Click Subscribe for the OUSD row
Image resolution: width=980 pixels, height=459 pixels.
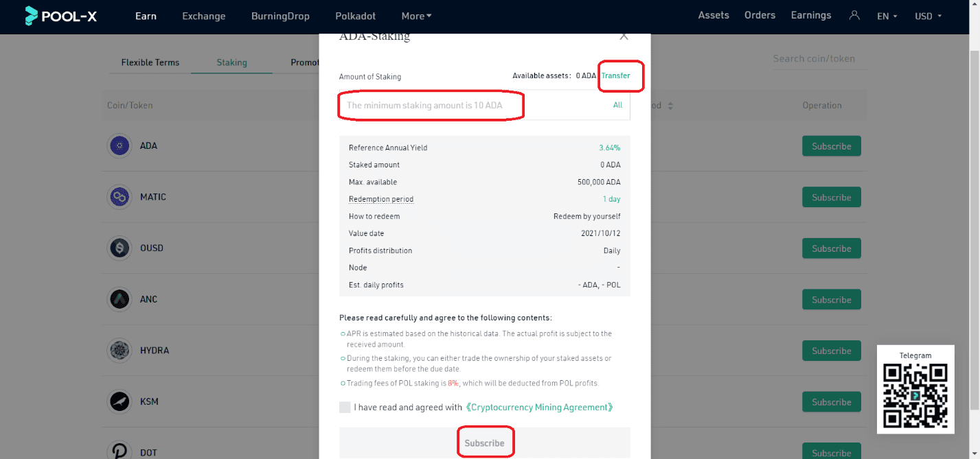click(x=831, y=248)
